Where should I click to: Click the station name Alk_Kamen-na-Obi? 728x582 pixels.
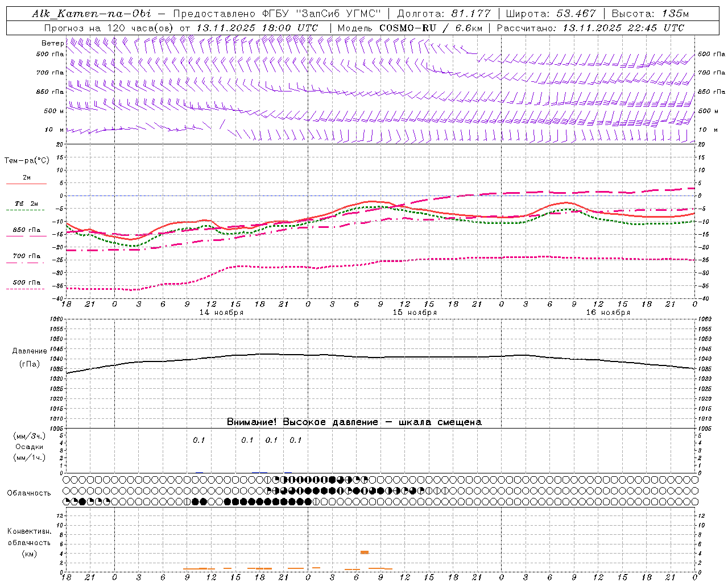[92, 14]
